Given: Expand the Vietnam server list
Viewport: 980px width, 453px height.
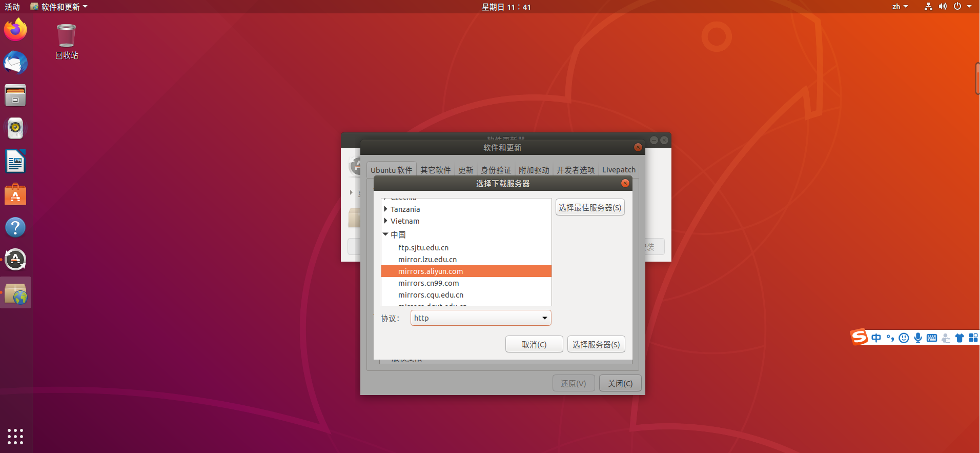Looking at the screenshot, I should (385, 221).
